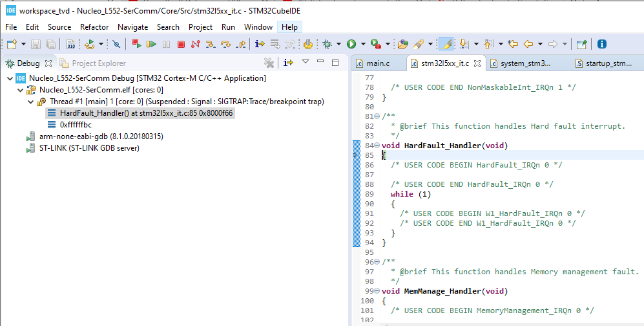Toggle Instruction Stepping in Debug view toolbar
This screenshot has height=326, width=644.
(288, 63)
